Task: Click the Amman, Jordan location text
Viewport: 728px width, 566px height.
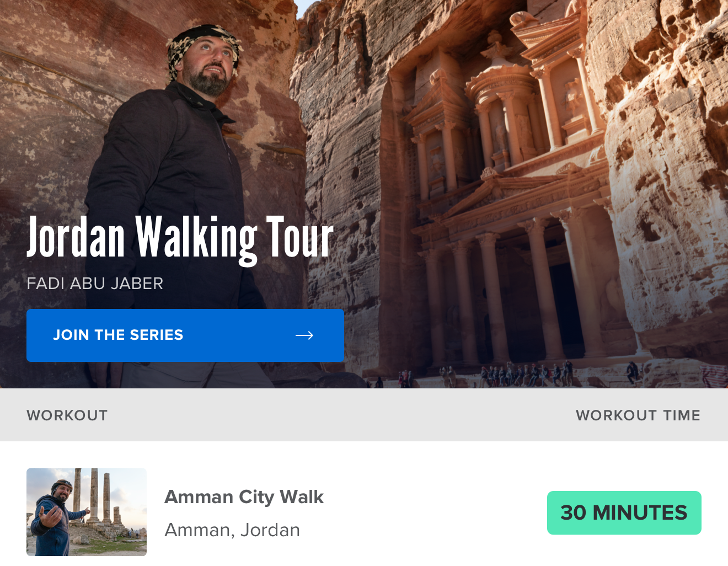Action: pos(232,530)
